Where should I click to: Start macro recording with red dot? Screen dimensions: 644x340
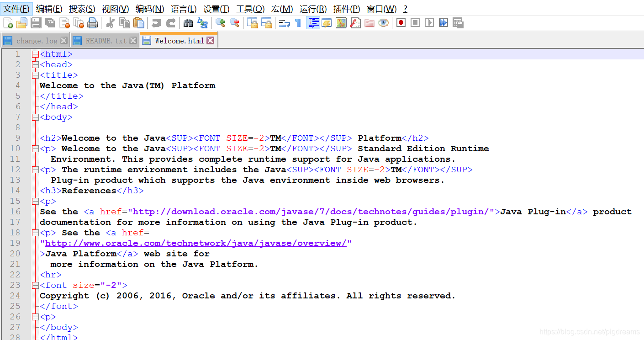coord(401,22)
